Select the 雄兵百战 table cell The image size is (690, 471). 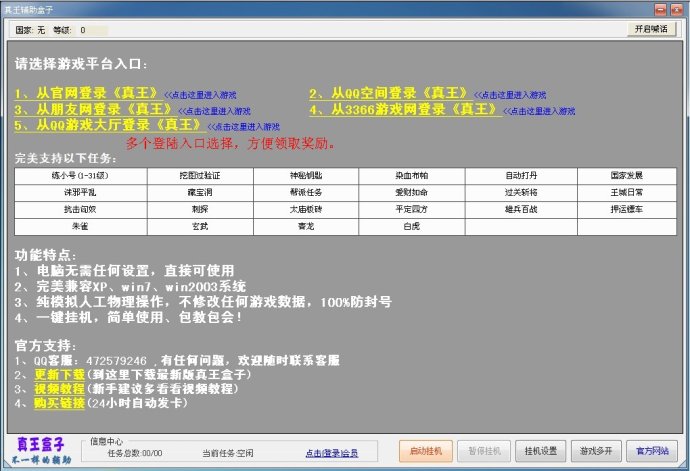coord(521,210)
